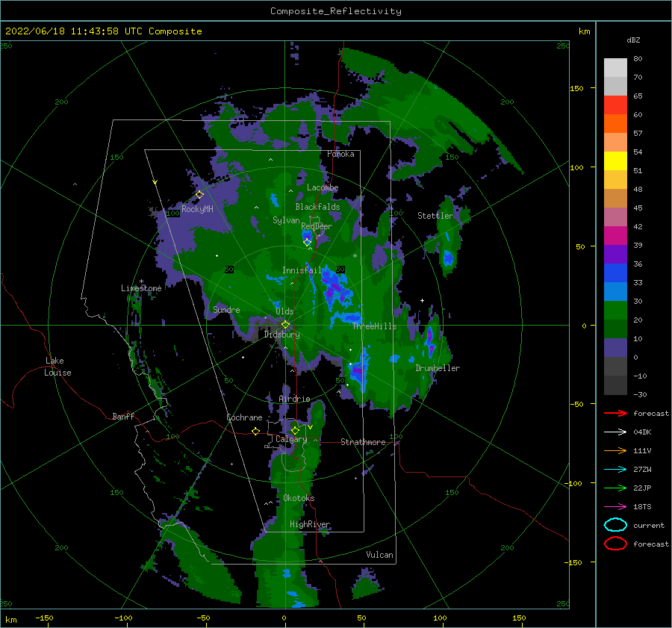This screenshot has height=628, width=672.
Task: Click the cyan 27ZW arrow legend icon
Action: tap(615, 470)
